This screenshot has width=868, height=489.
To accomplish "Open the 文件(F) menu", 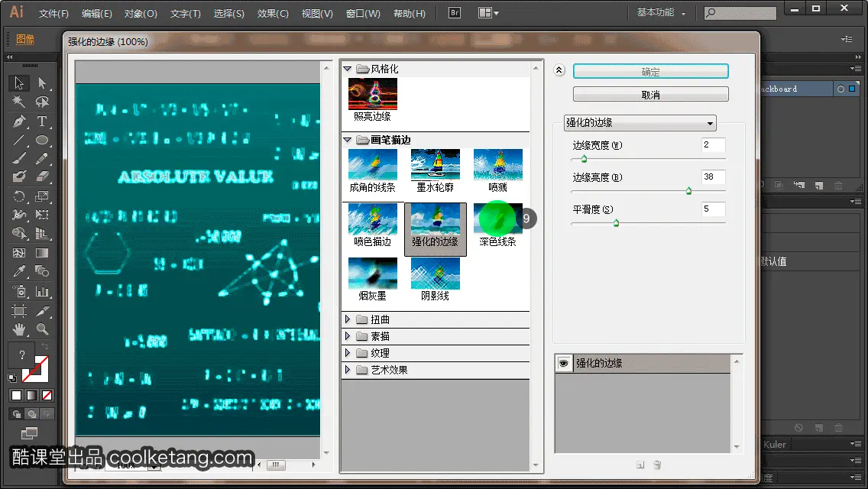I will [53, 13].
